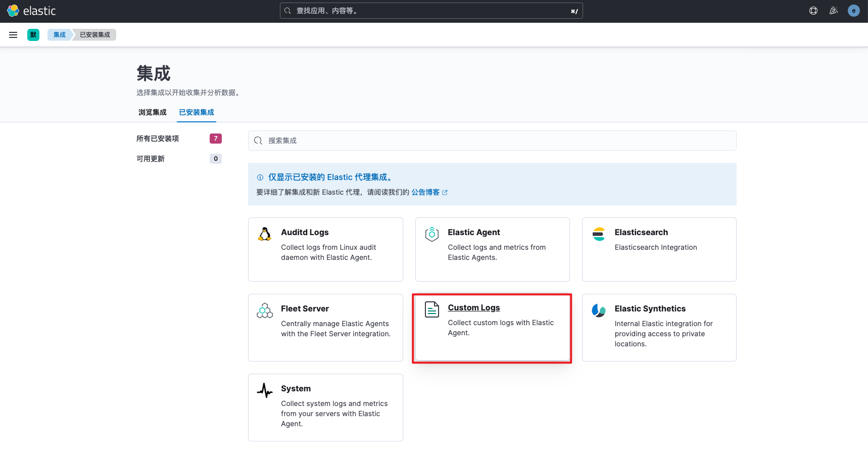Click the 已安装集成 breadcrumb
The height and width of the screenshot is (449, 868).
95,35
